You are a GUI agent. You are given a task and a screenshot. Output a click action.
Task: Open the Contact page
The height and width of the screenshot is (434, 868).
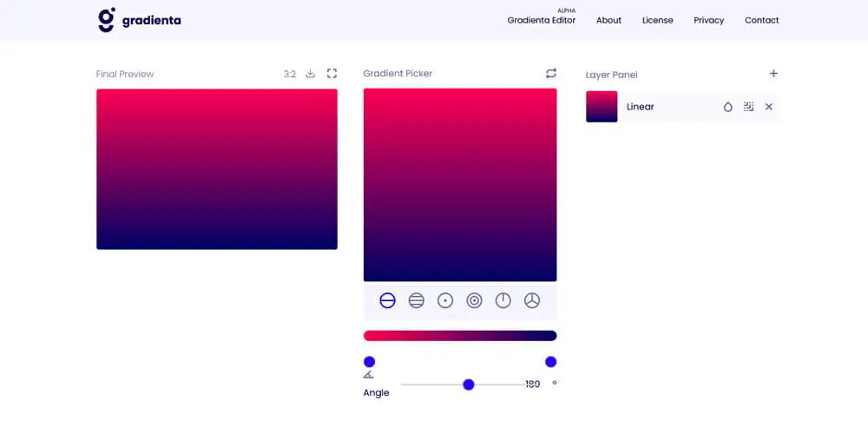tap(762, 21)
